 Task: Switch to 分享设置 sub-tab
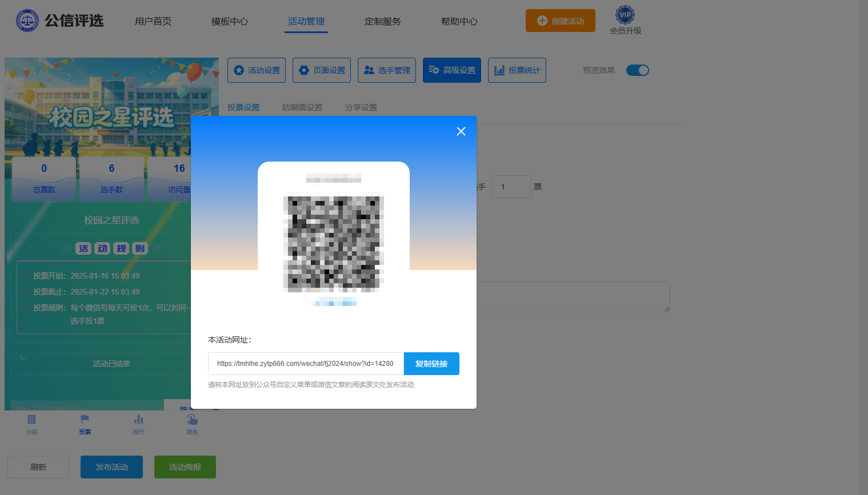tap(361, 107)
